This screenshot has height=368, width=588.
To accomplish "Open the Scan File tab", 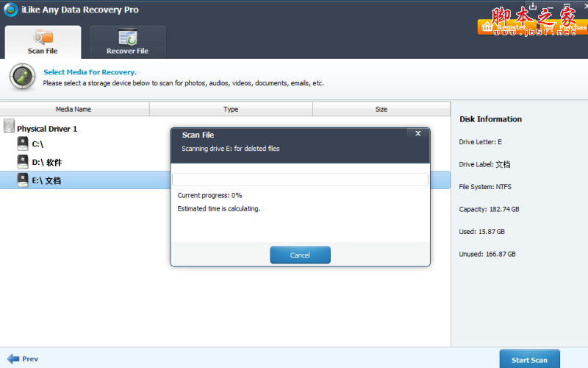I will (x=43, y=42).
